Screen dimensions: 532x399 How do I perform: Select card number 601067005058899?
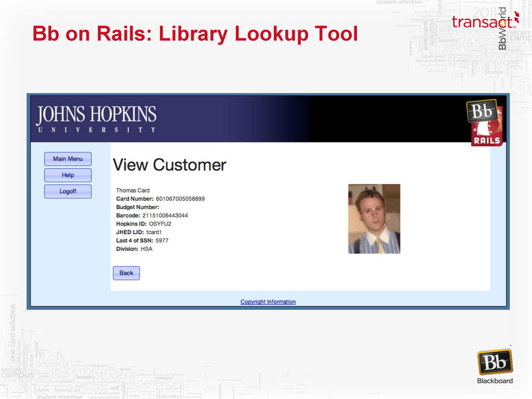click(x=180, y=199)
